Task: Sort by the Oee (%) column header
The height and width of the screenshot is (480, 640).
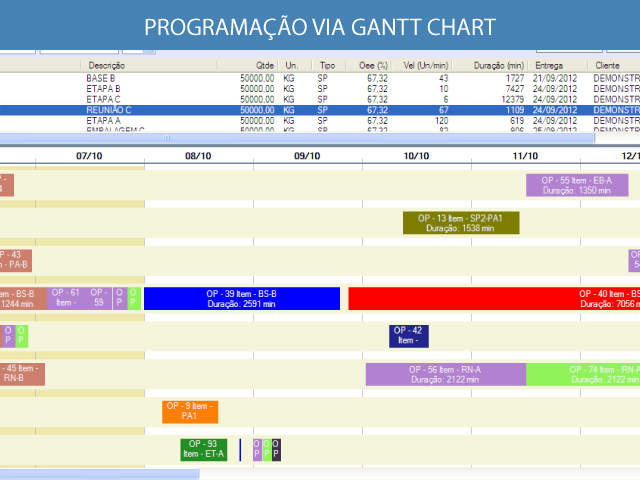Action: tap(369, 65)
